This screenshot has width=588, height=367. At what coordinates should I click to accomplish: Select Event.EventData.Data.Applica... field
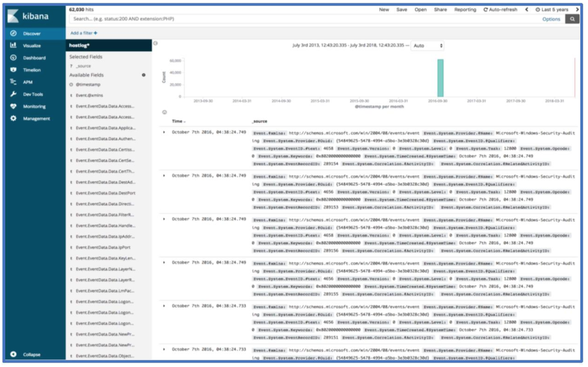[106, 128]
